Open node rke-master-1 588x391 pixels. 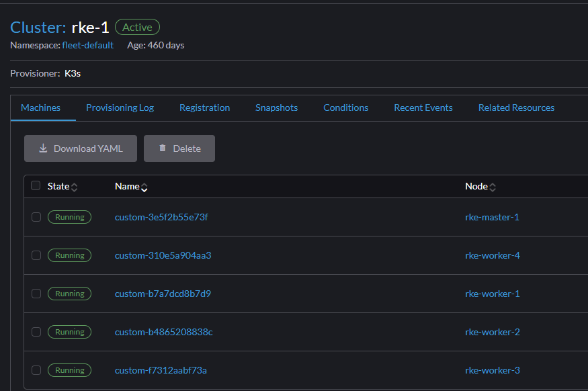(492, 217)
